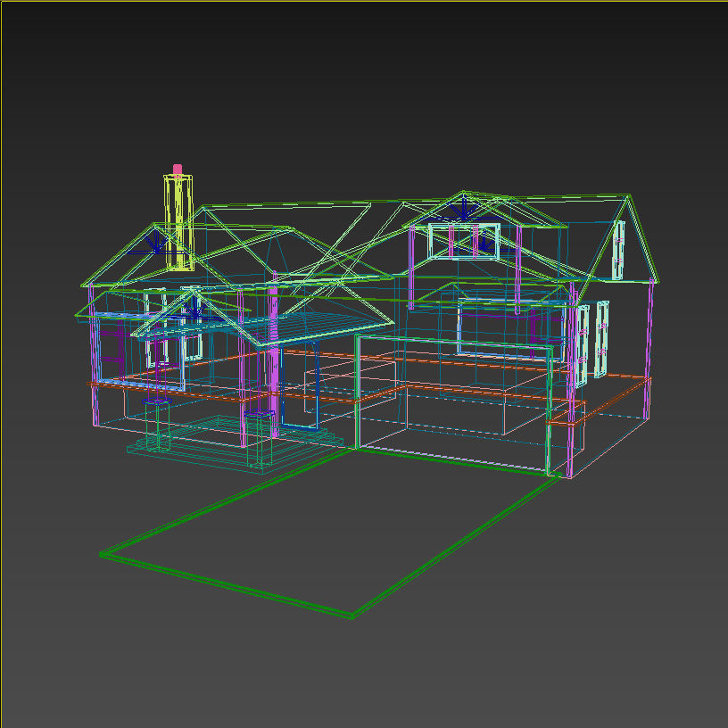Pick the green driveway outline on the ground
The height and width of the screenshot is (728, 728).
click(x=331, y=533)
